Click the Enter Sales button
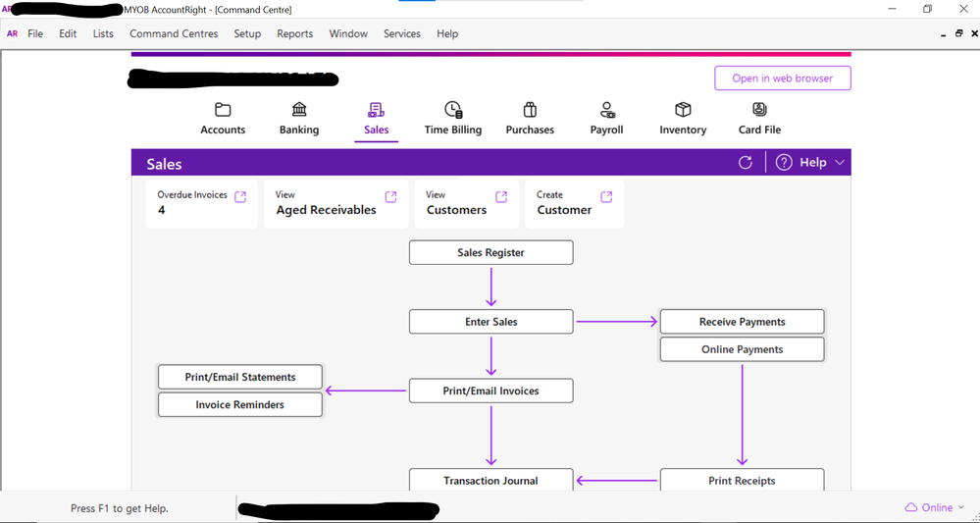 [x=490, y=322]
